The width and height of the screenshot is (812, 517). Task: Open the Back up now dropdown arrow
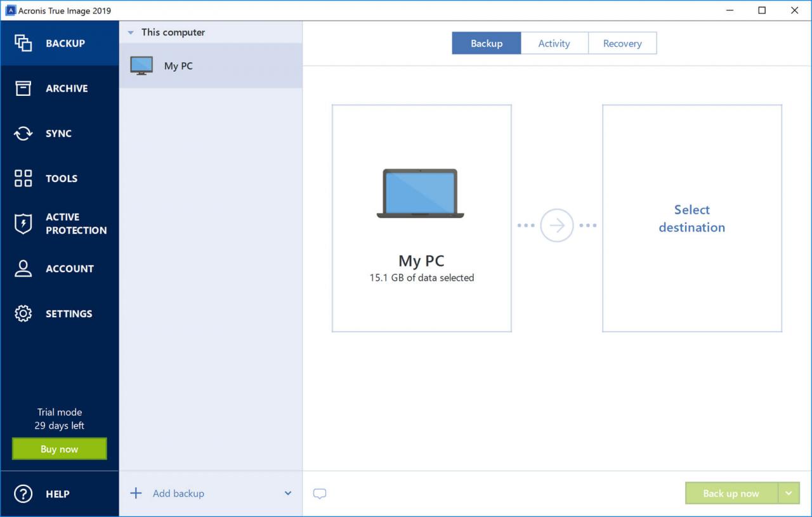[x=789, y=493]
